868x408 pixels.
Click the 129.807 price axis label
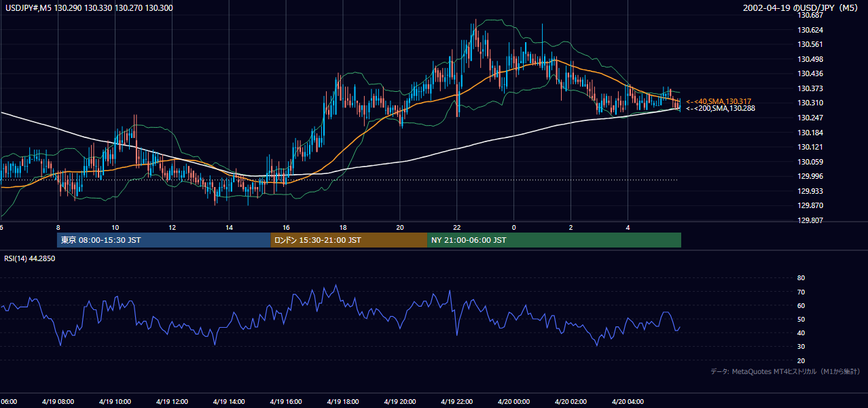(x=810, y=220)
